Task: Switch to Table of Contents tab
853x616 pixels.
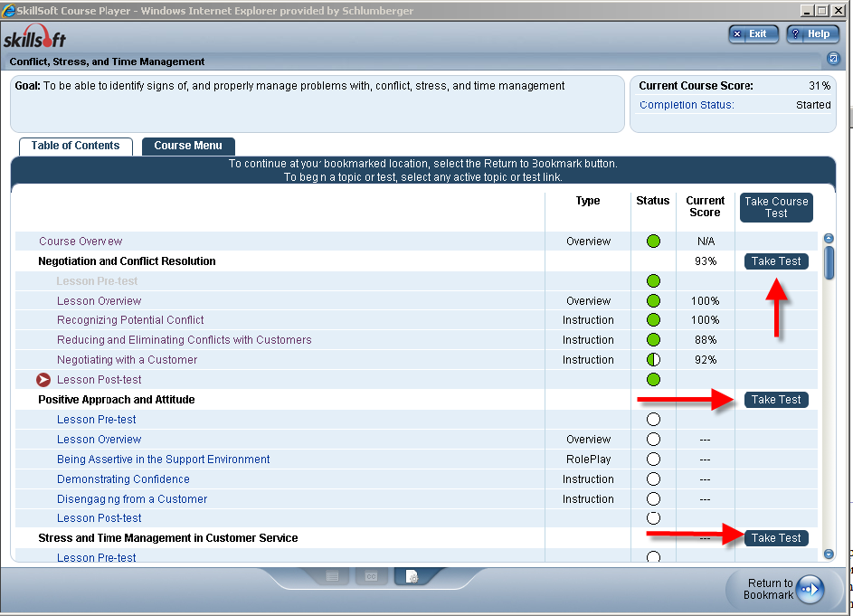Action: click(x=76, y=146)
